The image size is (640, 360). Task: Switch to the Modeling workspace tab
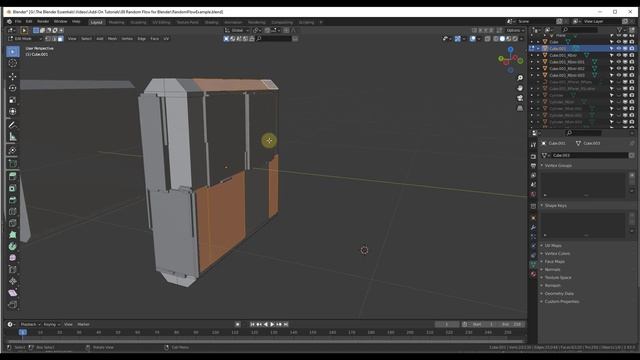(x=116, y=22)
